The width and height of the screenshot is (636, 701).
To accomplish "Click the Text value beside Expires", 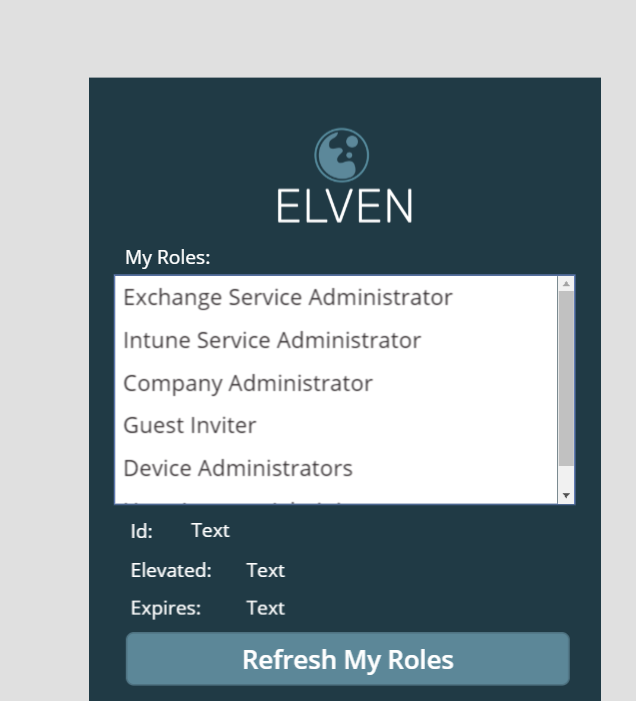I will 265,608.
